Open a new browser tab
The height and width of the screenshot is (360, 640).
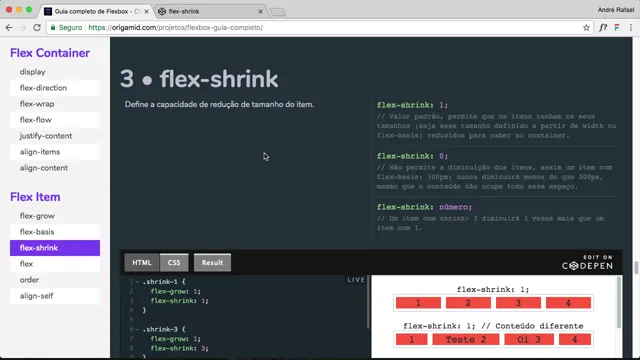(278, 12)
